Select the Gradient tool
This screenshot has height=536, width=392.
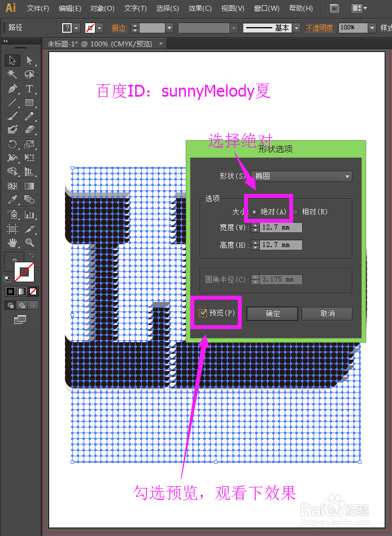point(29,186)
